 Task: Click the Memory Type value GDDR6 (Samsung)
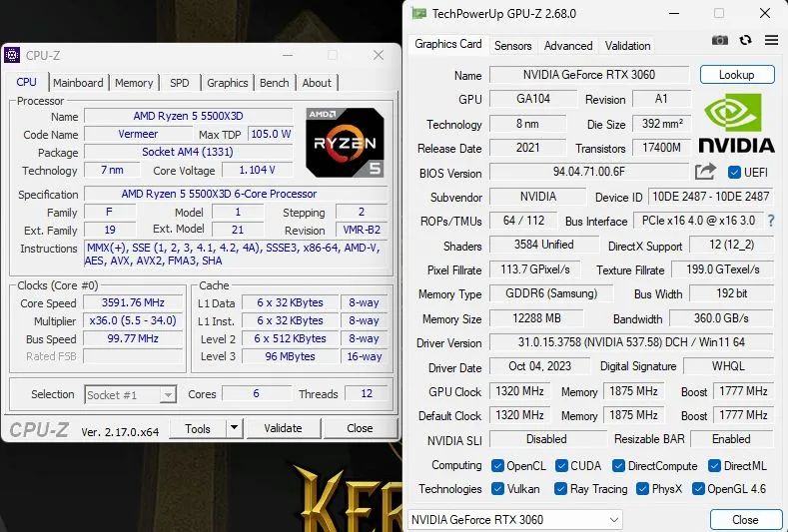(551, 293)
